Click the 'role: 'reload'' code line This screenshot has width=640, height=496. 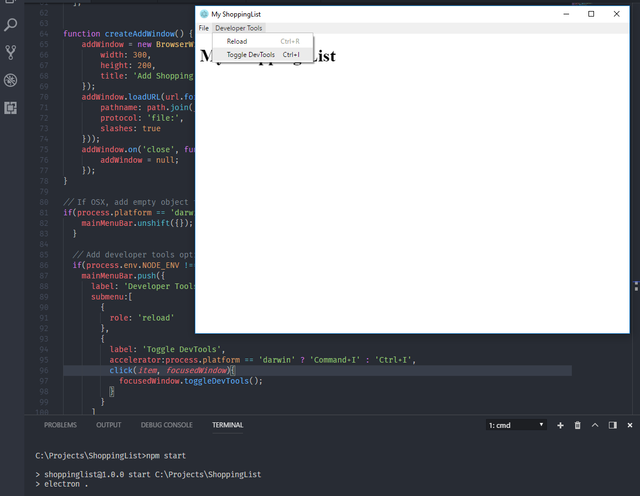click(142, 318)
